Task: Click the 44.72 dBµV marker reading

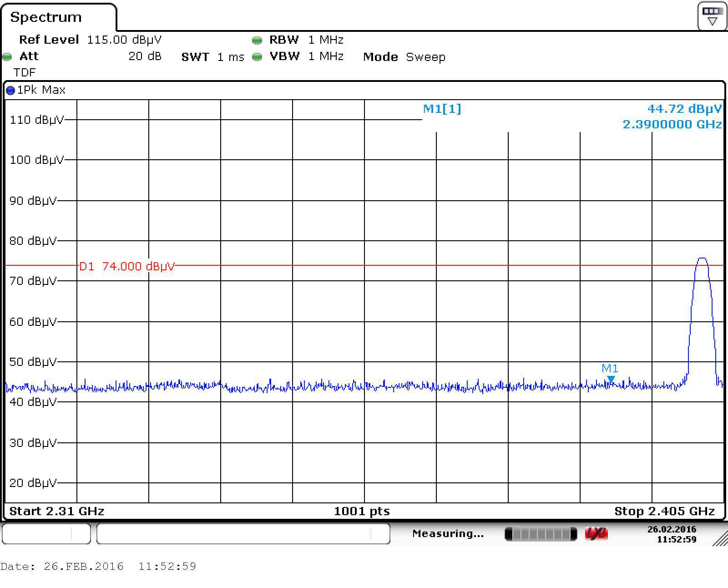Action: (x=684, y=109)
